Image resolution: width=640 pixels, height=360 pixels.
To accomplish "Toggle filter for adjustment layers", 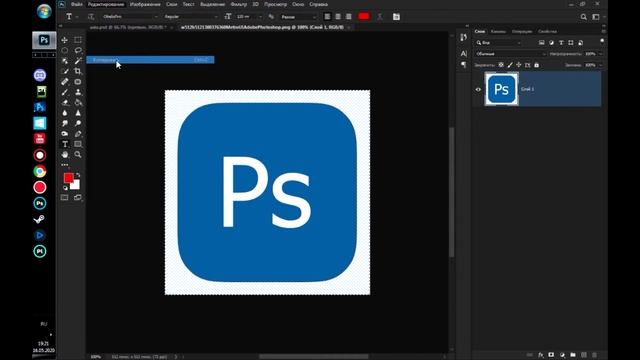I will pos(551,42).
